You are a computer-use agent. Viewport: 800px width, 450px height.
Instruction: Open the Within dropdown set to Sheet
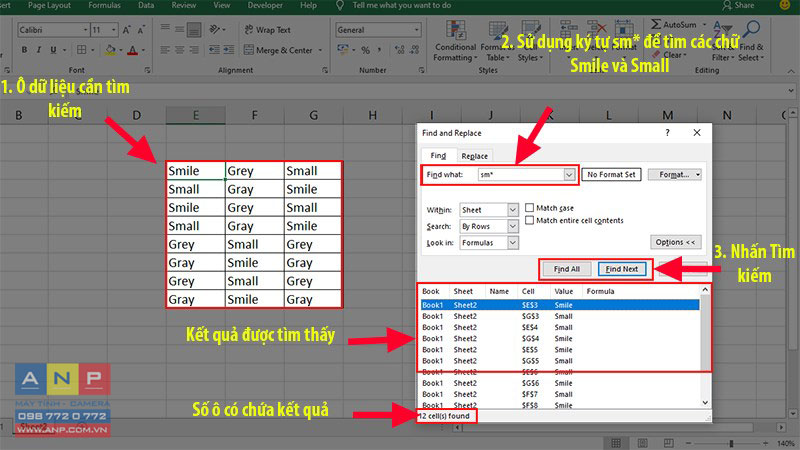[x=513, y=210]
